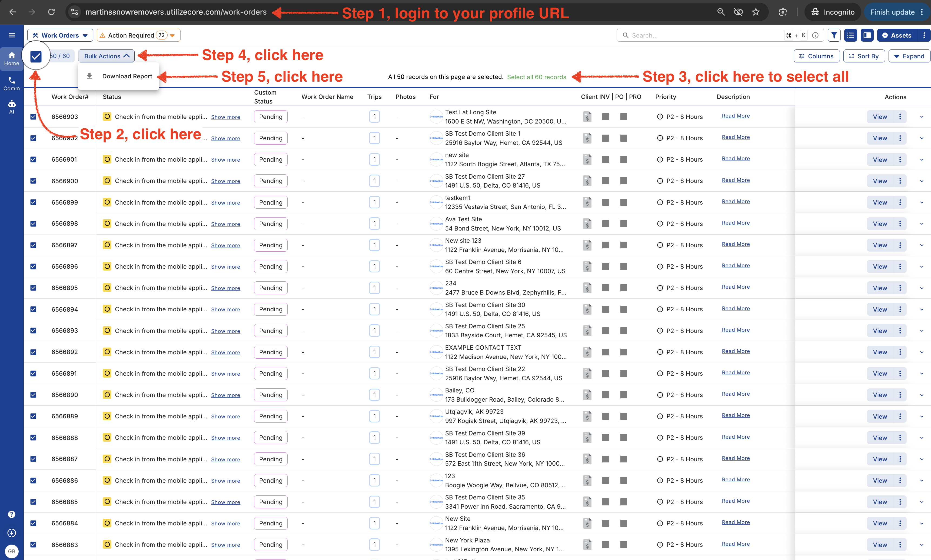Viewport: 931px width, 560px height.
Task: Open the Work Orders dropdown
Action: (60, 35)
